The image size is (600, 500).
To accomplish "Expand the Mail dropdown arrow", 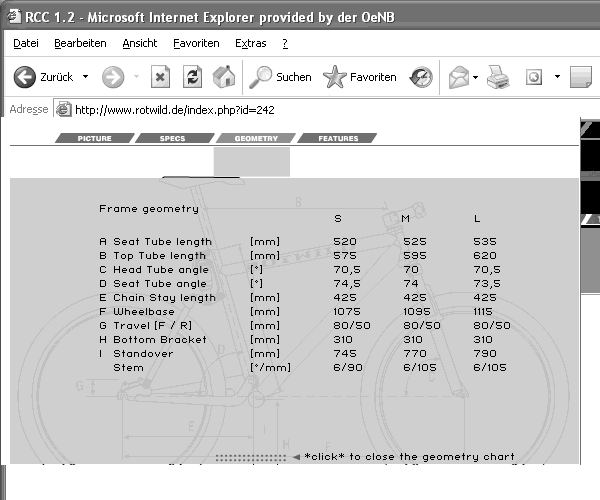I will point(475,77).
